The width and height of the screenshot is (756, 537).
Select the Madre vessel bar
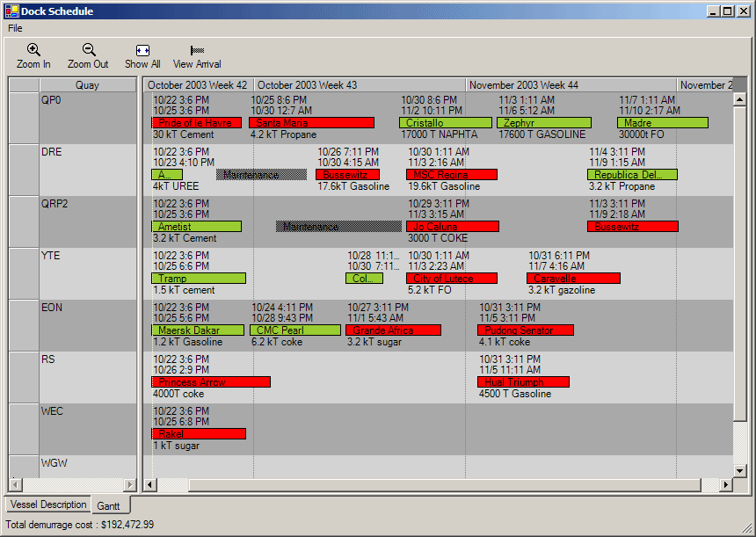point(663,123)
